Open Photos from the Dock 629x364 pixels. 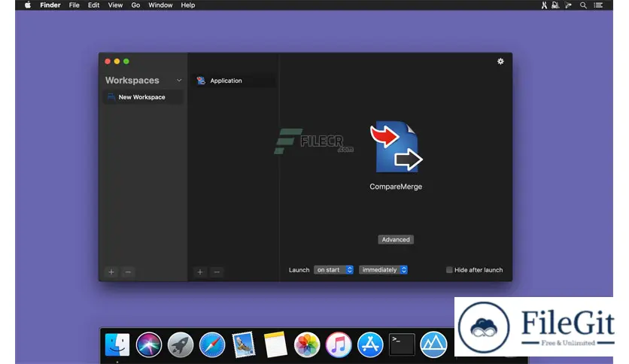(307, 344)
